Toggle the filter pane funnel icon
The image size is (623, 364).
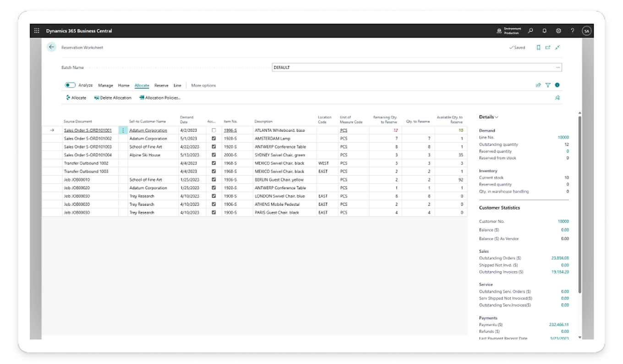[x=547, y=85]
